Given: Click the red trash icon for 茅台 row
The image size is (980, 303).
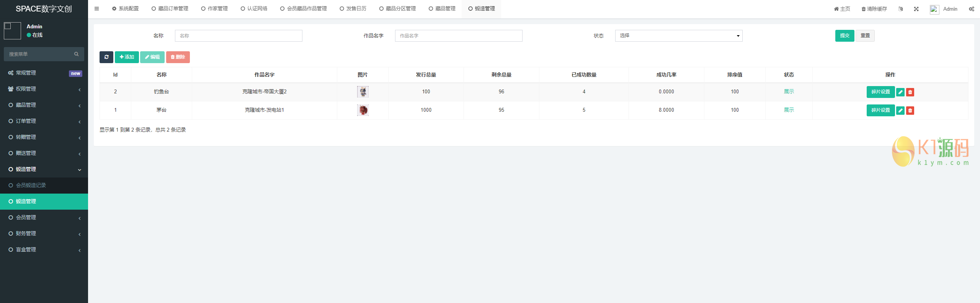Looking at the screenshot, I should coord(910,110).
